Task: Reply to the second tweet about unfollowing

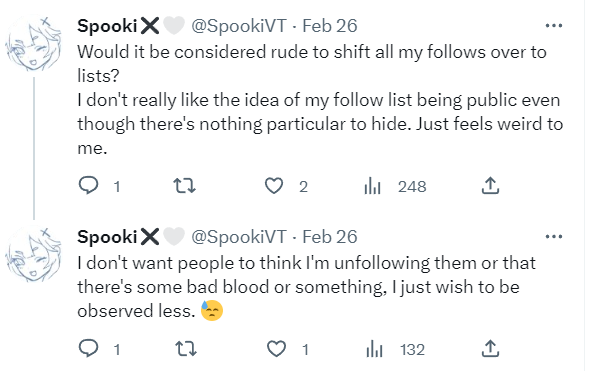Action: pyautogui.click(x=89, y=348)
